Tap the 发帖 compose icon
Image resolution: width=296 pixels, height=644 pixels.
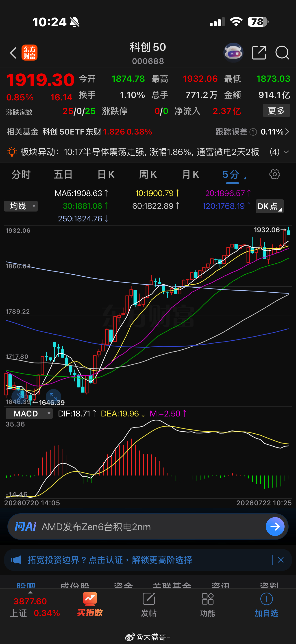click(x=149, y=599)
